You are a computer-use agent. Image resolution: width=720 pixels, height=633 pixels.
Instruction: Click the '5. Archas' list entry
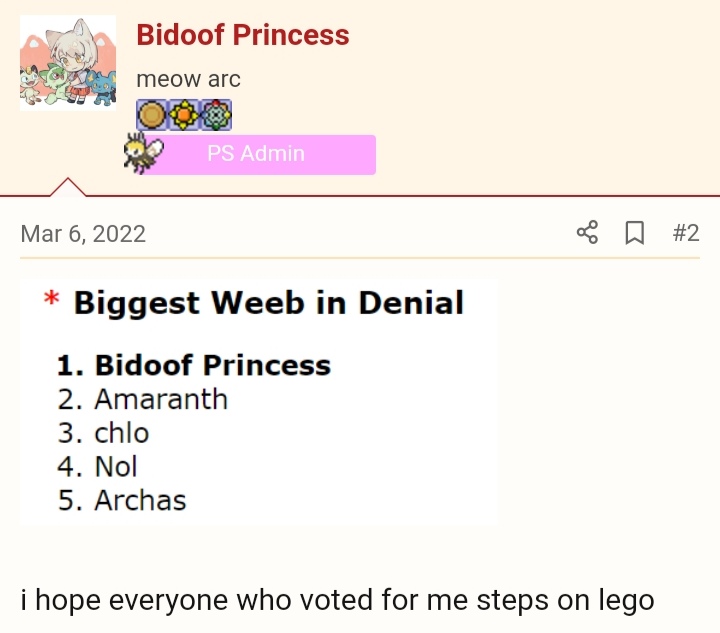[x=122, y=500]
